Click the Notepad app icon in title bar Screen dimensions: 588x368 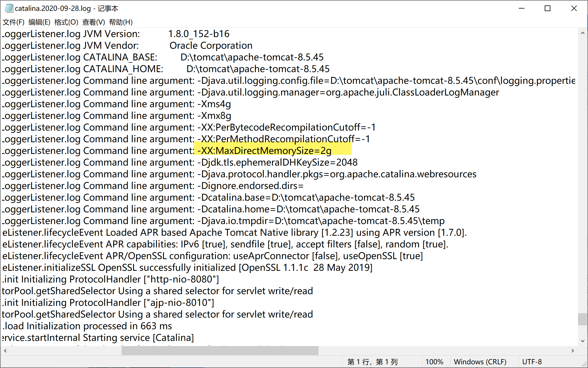pos(9,8)
